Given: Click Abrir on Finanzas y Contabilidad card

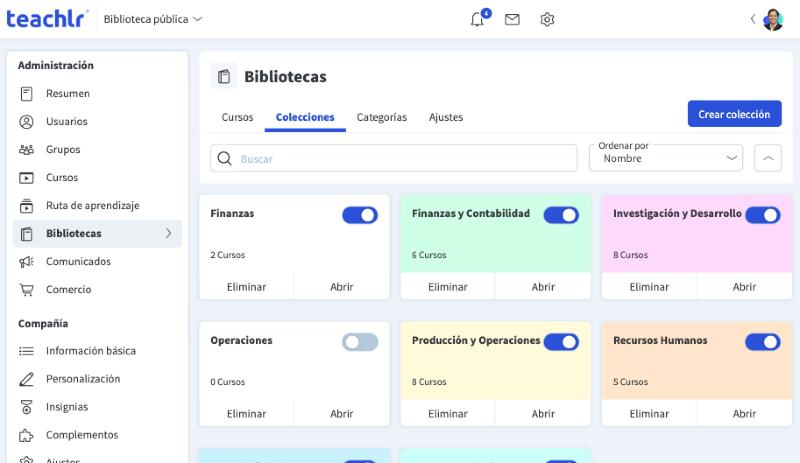Looking at the screenshot, I should coord(543,287).
